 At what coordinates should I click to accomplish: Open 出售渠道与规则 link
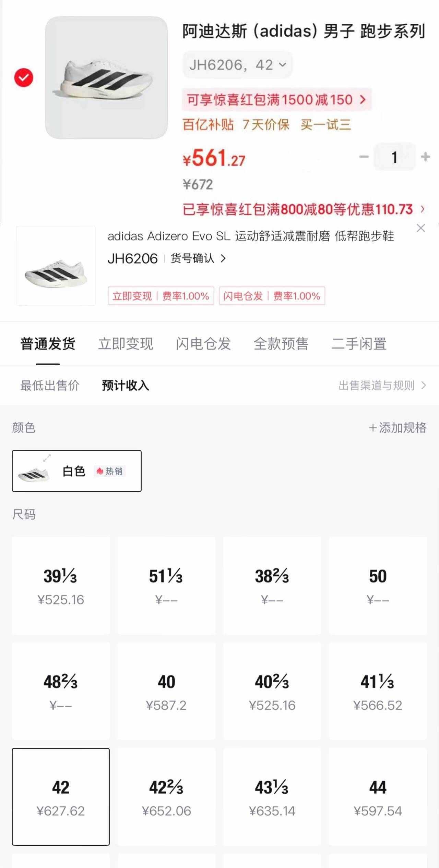[x=382, y=386]
